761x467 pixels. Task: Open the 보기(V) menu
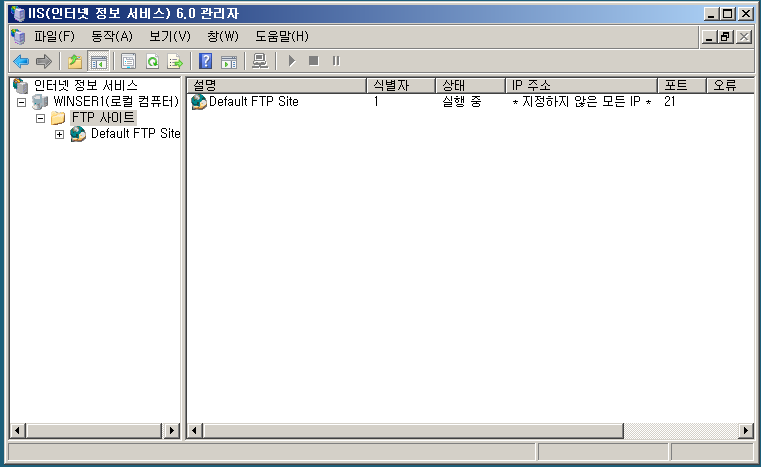(170, 36)
